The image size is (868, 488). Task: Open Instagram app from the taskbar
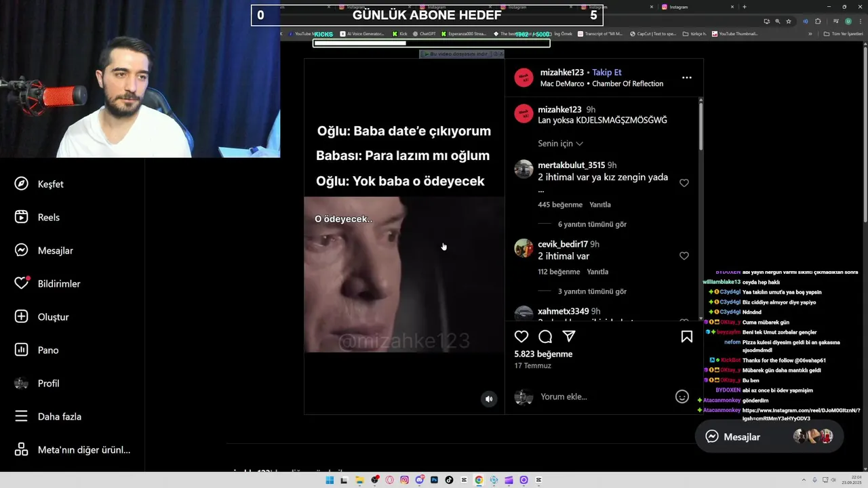pos(404,480)
